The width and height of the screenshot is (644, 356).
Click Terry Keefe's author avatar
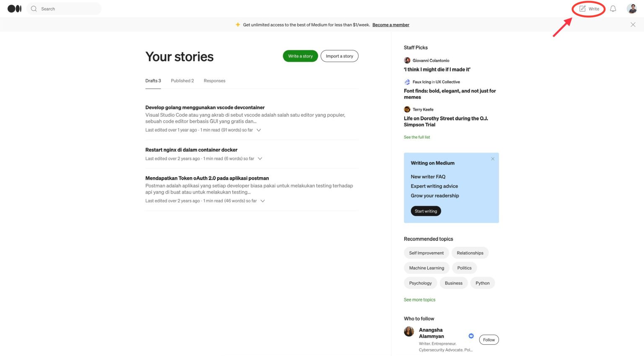[407, 110]
